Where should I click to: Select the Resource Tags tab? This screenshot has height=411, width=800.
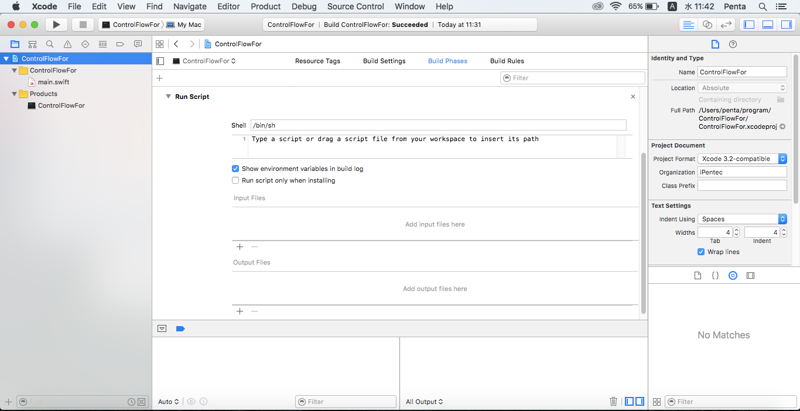(x=317, y=61)
